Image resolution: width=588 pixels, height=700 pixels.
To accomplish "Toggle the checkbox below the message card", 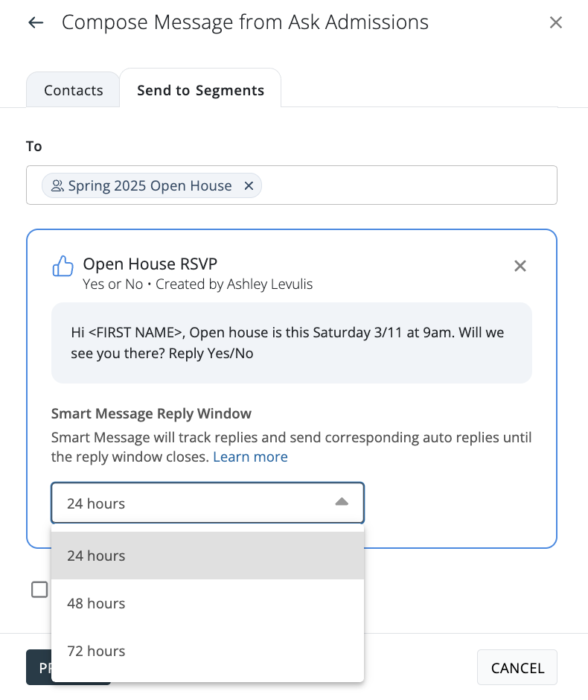I will [39, 590].
